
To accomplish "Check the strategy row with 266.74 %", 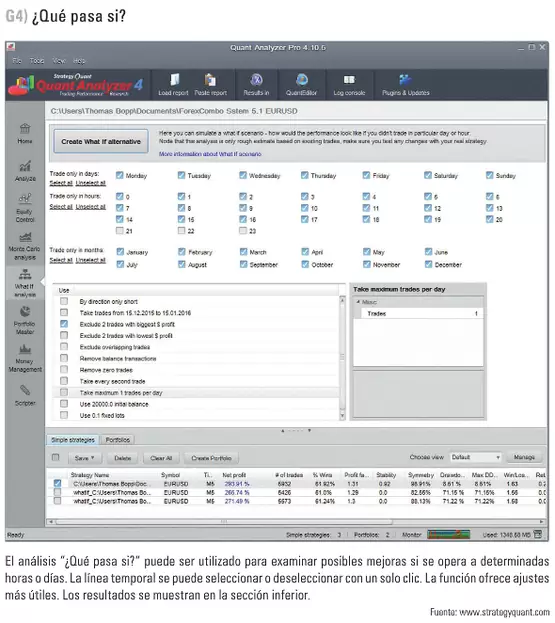I will coord(58,492).
